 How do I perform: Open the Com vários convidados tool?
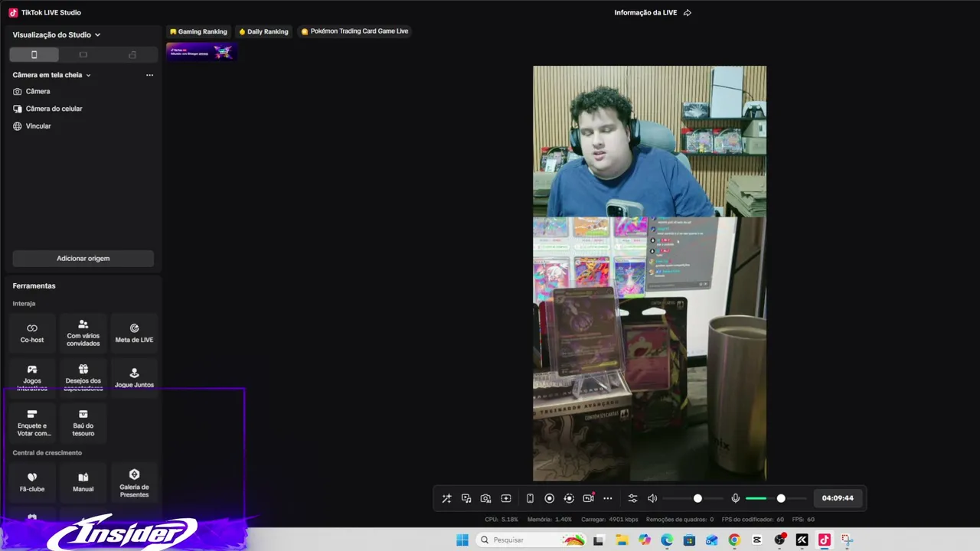click(83, 333)
